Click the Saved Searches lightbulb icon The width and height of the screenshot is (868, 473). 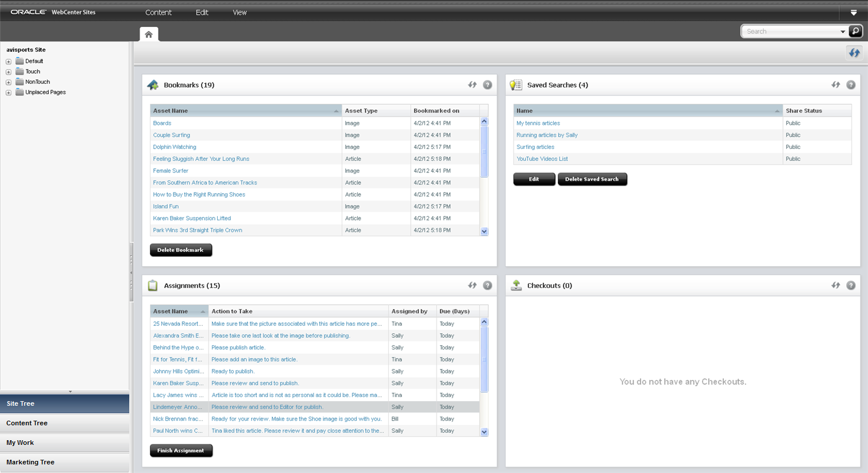[x=516, y=85]
